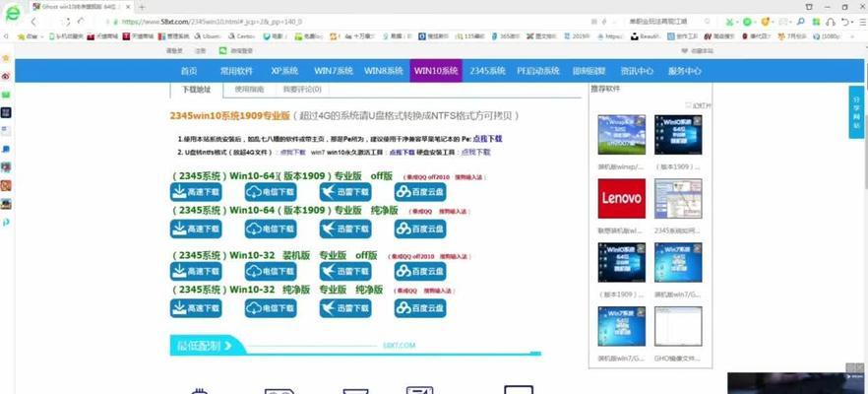The image size is (868, 394).
Task: Click 百度云盘 for Win10-64 off版
Action: (420, 192)
